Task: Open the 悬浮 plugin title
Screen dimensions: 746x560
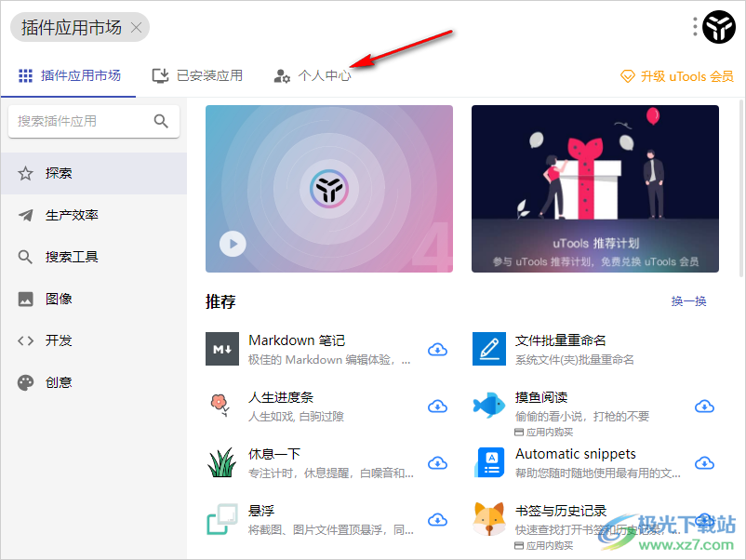Action: click(261, 510)
